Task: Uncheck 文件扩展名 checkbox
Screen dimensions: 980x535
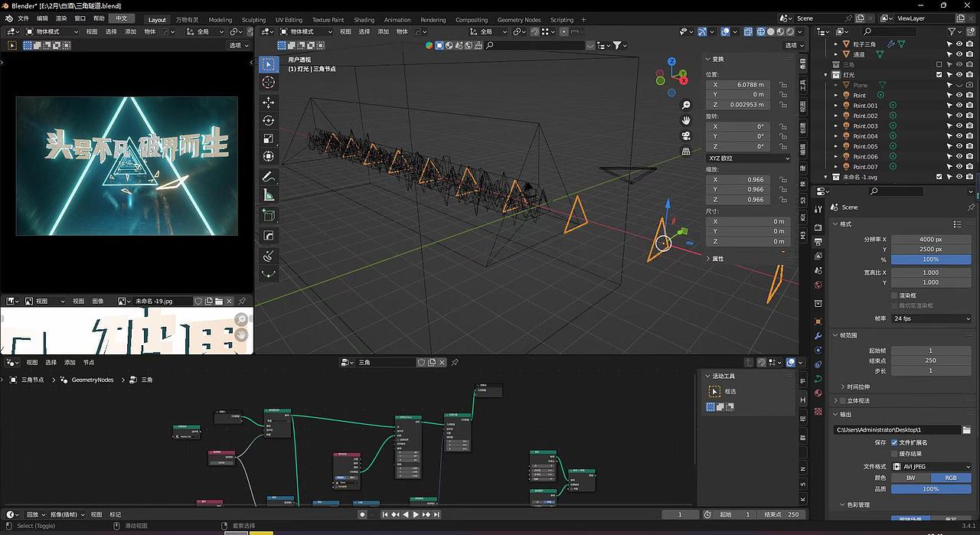Action: (894, 442)
